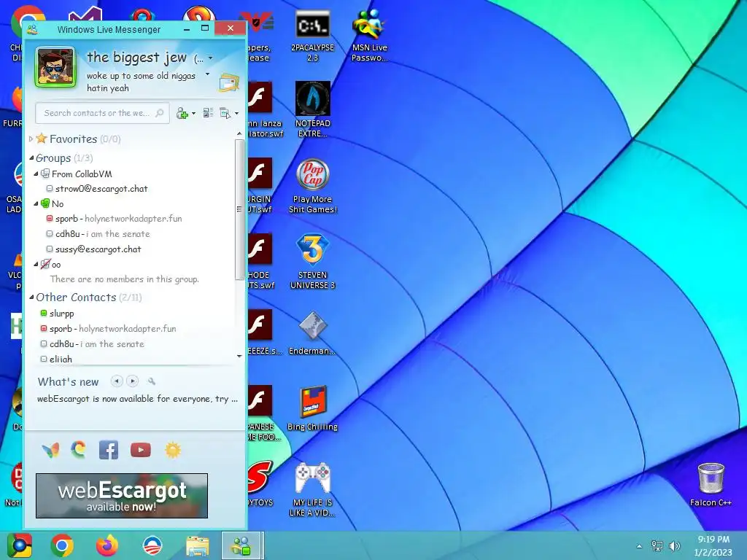This screenshot has height=560, width=747.
Task: Click the Messenger title bar window icon
Action: (32, 29)
